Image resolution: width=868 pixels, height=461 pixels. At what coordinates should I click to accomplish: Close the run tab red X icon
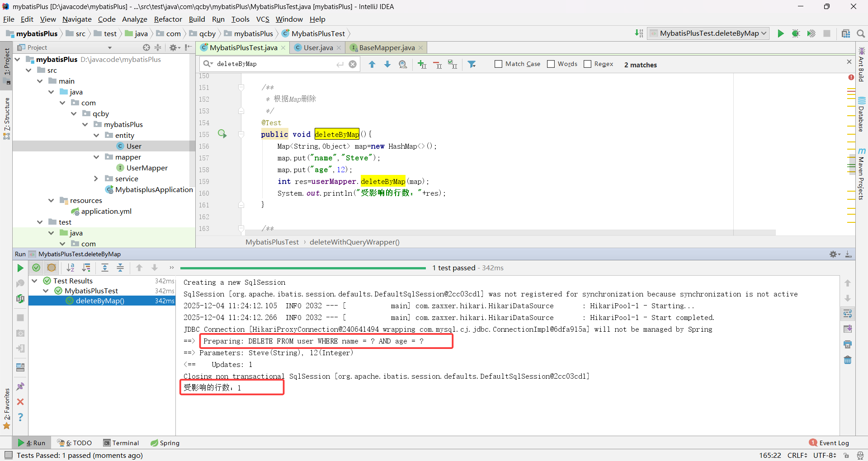(20, 402)
